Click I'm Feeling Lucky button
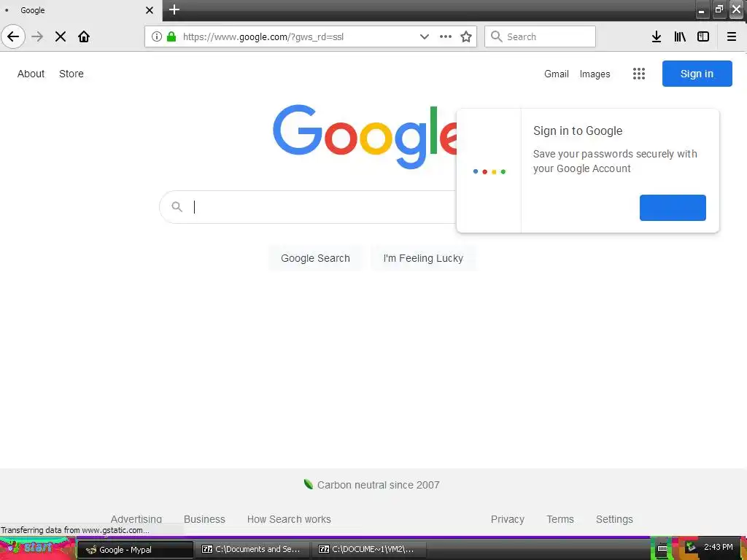 click(423, 258)
